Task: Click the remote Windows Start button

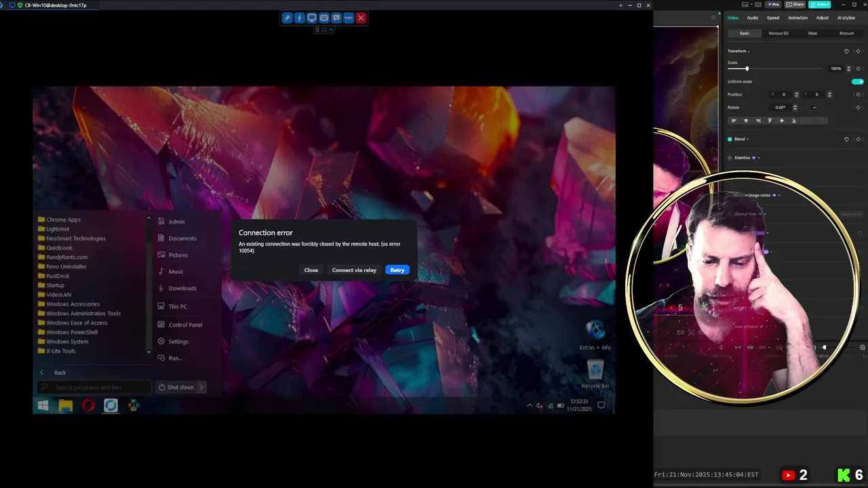Action: click(43, 405)
